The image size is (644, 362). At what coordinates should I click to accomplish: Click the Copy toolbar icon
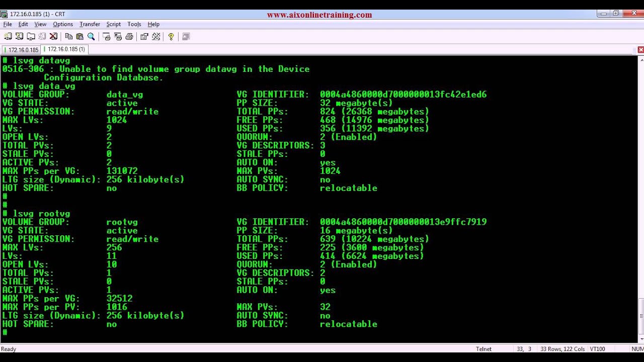pyautogui.click(x=69, y=36)
